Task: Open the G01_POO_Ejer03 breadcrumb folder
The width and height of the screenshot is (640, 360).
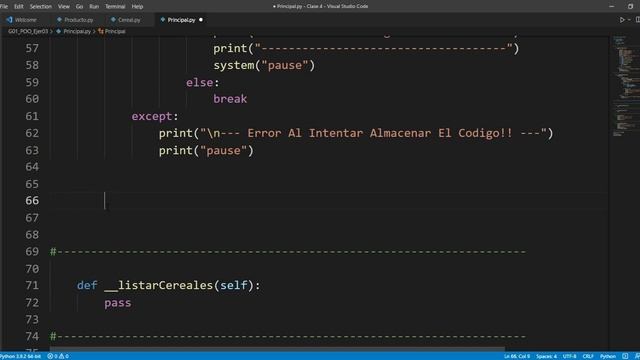Action: point(28,31)
